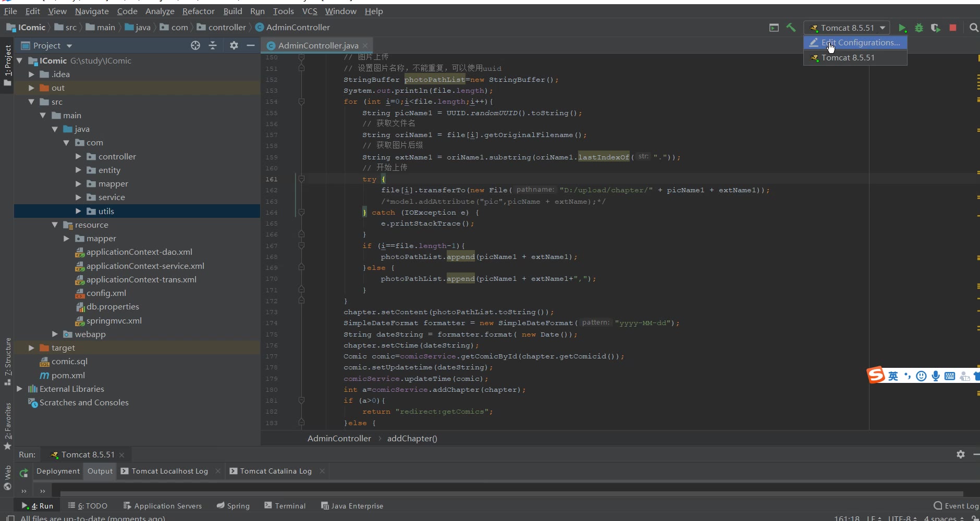Collapse the resource folder
This screenshot has height=521, width=980.
click(x=55, y=225)
